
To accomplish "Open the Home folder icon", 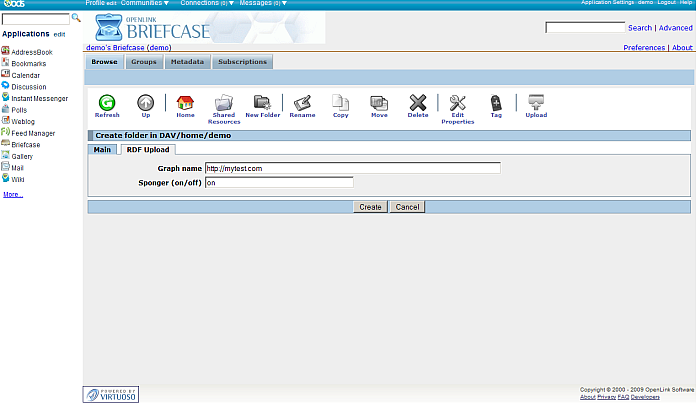I will [185, 102].
